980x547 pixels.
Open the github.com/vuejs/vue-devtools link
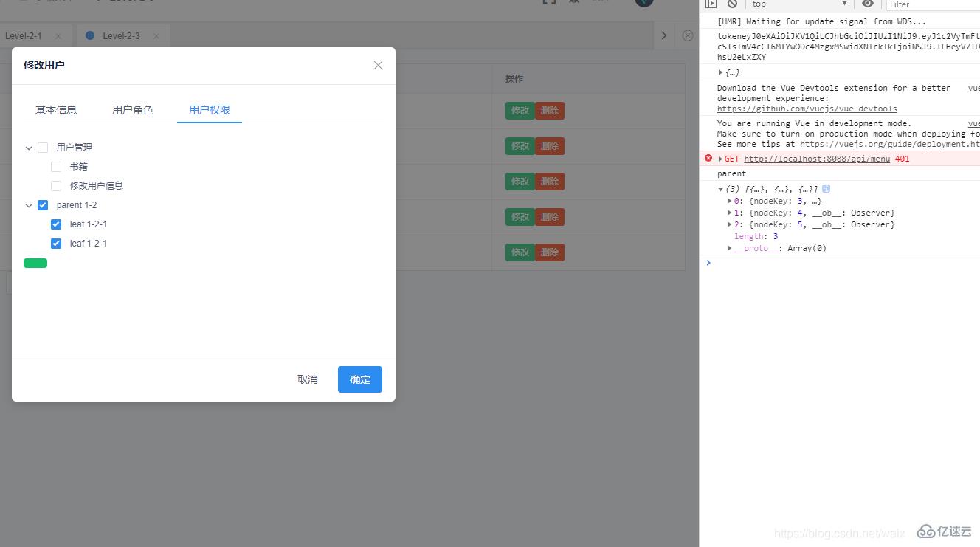pyautogui.click(x=807, y=109)
